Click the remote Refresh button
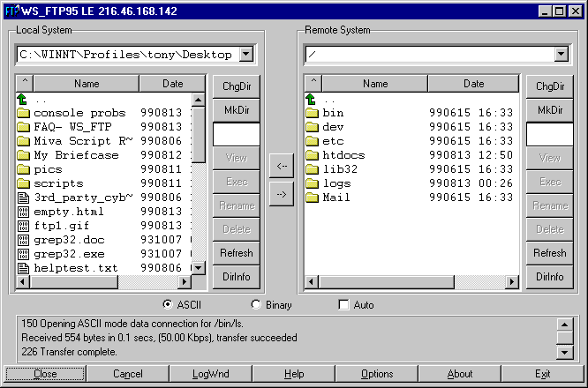 [550, 253]
